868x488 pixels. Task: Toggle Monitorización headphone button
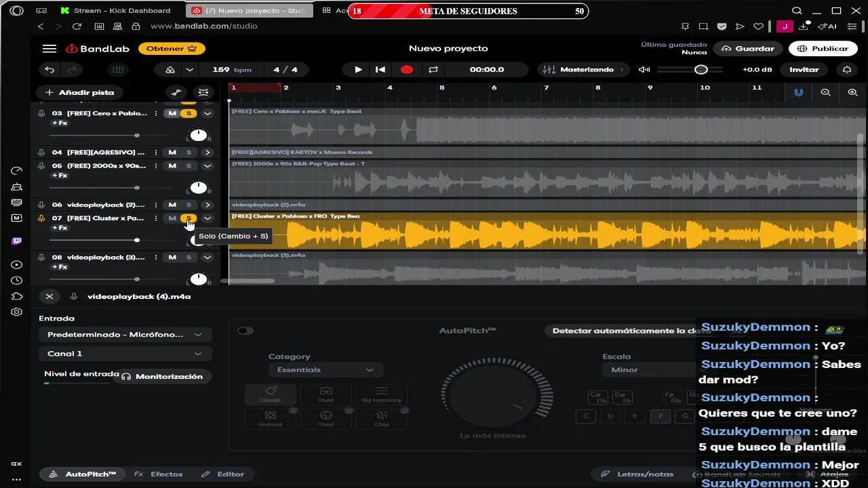(x=162, y=376)
